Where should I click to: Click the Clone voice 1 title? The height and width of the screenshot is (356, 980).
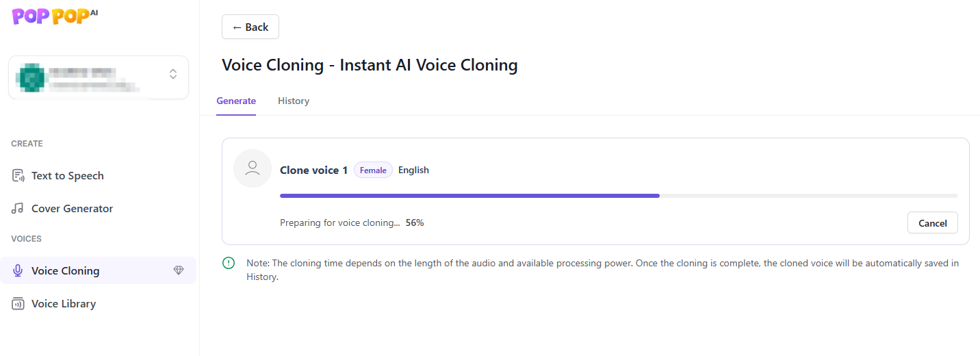313,170
